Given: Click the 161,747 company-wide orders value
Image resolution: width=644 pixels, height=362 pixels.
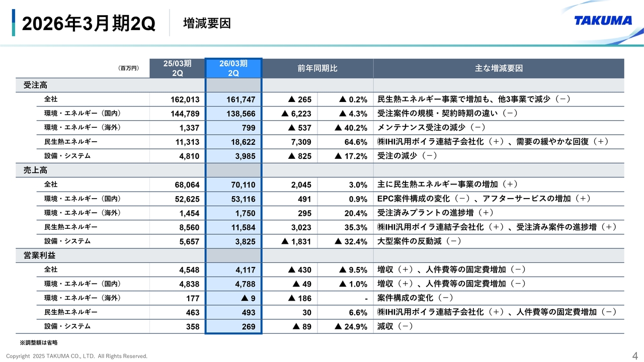Looking at the screenshot, I should [x=241, y=100].
